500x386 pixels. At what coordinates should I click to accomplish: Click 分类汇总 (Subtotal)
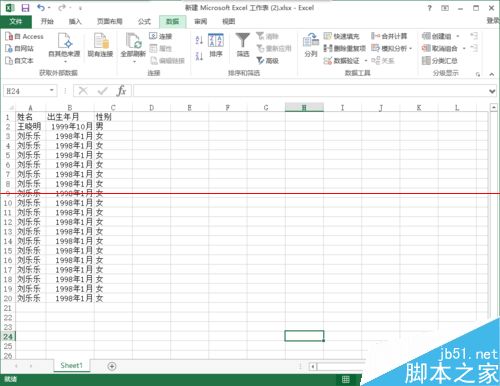click(x=440, y=61)
